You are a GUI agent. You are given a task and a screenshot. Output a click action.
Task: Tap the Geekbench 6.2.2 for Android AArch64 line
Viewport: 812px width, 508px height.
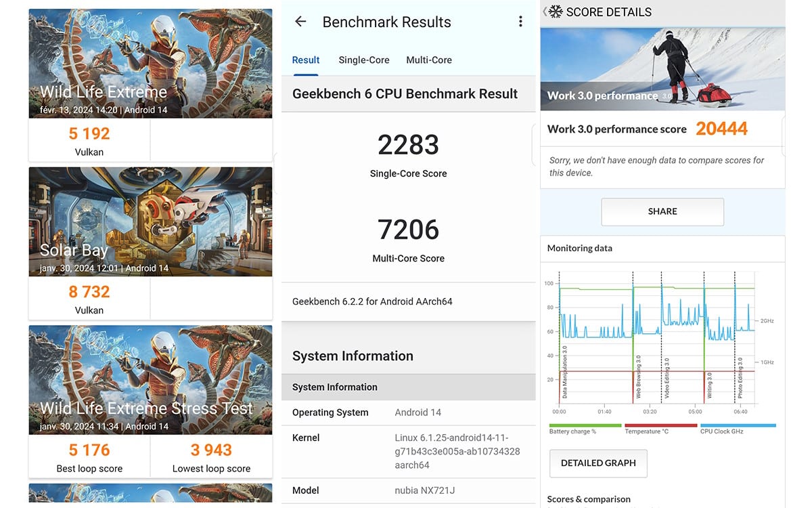click(x=372, y=301)
